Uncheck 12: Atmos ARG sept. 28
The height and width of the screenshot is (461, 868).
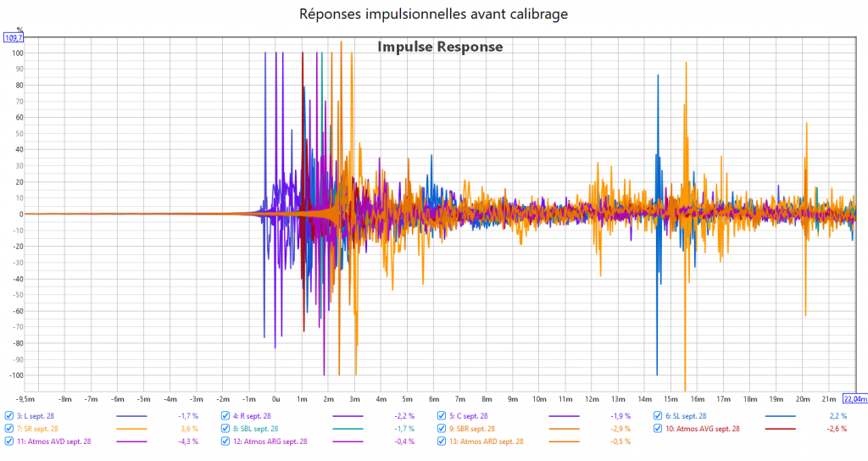click(225, 442)
